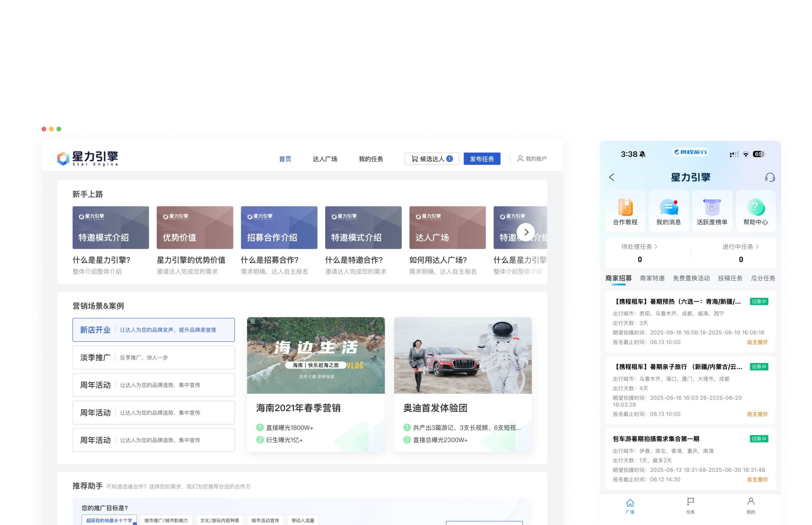Toggle 文化/游玩内容种草 goal option
812x525 pixels.
[x=220, y=520]
